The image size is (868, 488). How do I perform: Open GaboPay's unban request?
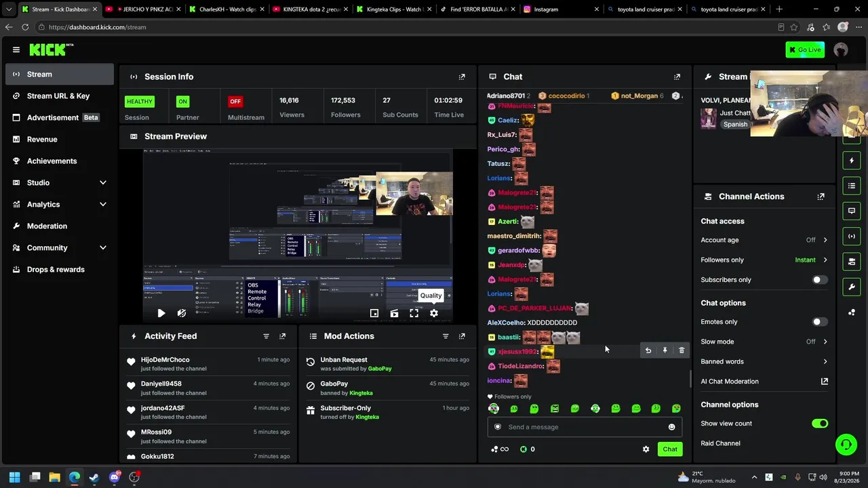point(387,364)
